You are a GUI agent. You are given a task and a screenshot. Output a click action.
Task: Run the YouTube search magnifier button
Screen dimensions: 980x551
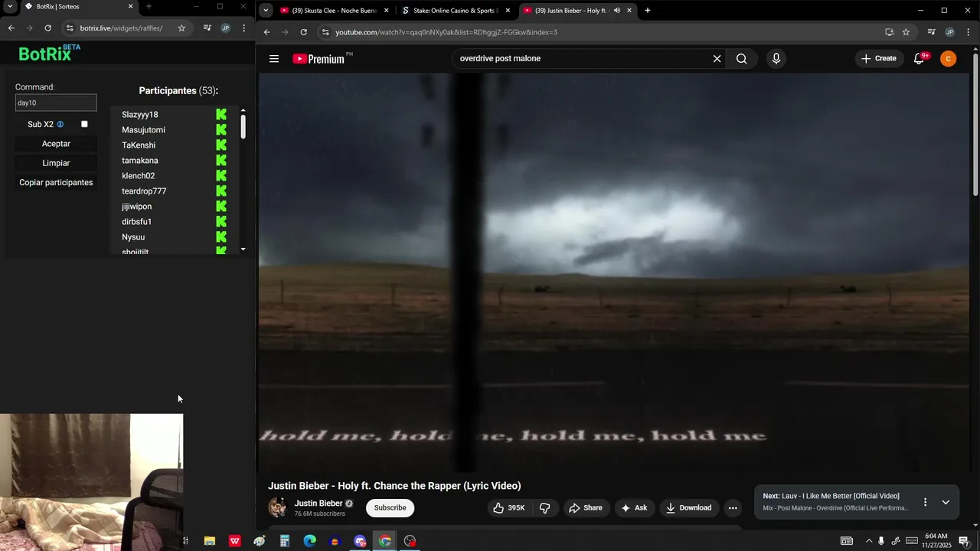[741, 59]
